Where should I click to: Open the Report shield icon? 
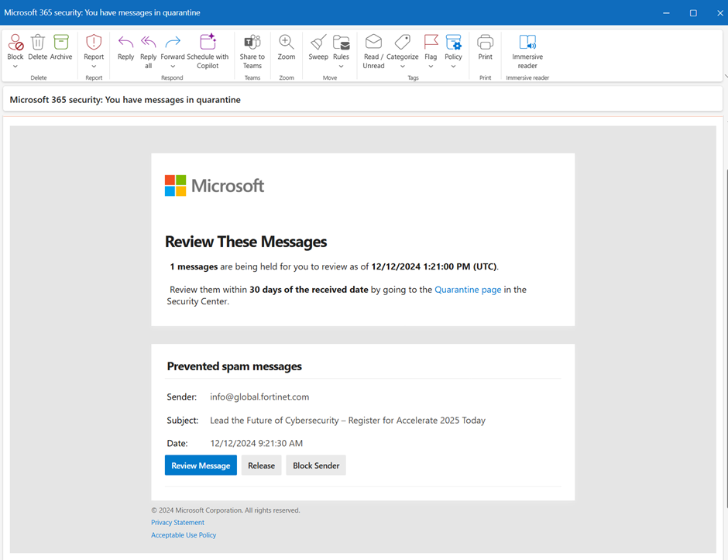pyautogui.click(x=94, y=43)
